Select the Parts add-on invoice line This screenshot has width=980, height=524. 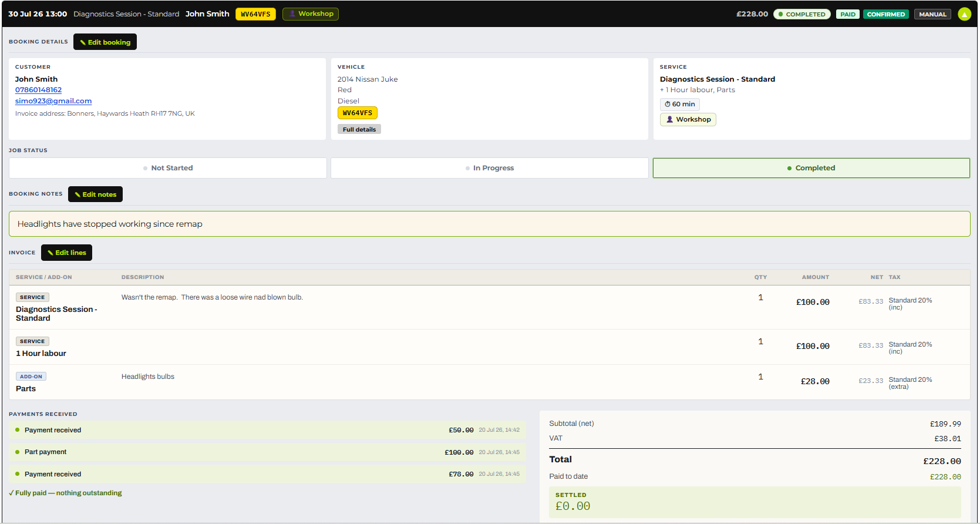point(490,382)
